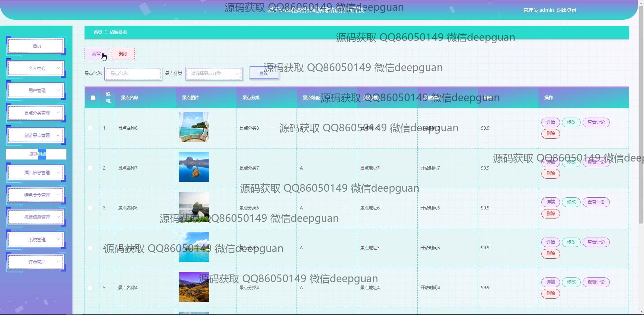Click 查看评论 for the 景点地址5 row
Viewport: 644px width, 315px height.
(596, 242)
